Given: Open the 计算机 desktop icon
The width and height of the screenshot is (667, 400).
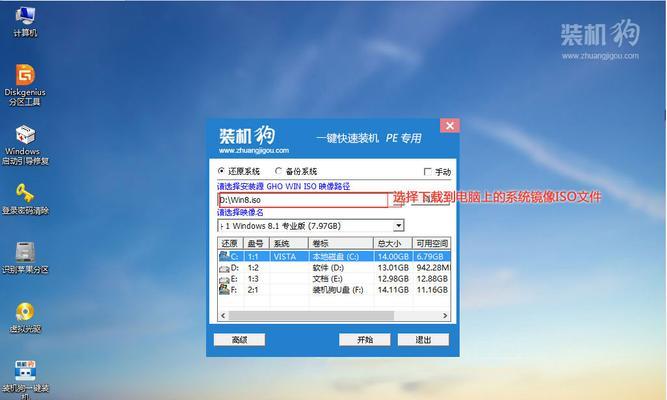Looking at the screenshot, I should [25, 22].
